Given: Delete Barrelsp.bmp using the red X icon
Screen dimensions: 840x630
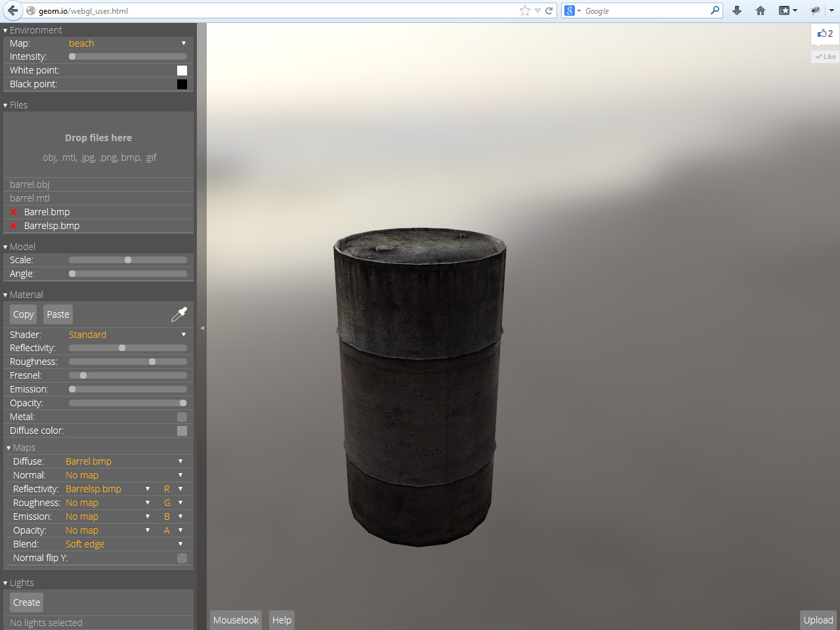Looking at the screenshot, I should pyautogui.click(x=14, y=226).
